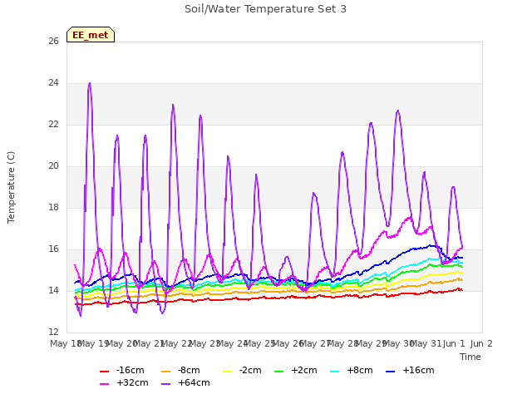The height and width of the screenshot is (399, 532).
Task: Click the y-axis tick label 12
Action: point(53,332)
